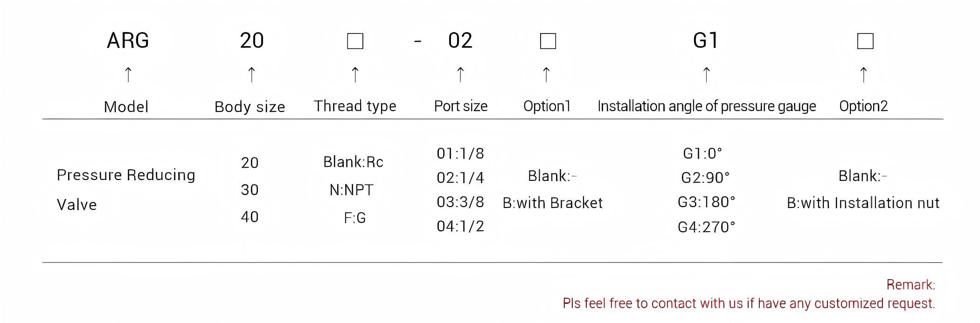Click the red Remark label
The width and height of the screenshot is (980, 323).
tap(910, 285)
